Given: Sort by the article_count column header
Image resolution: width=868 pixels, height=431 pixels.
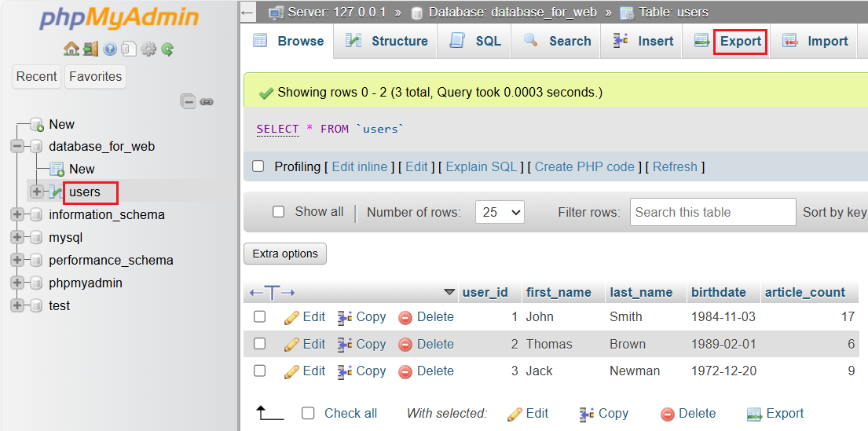Looking at the screenshot, I should tap(805, 292).
